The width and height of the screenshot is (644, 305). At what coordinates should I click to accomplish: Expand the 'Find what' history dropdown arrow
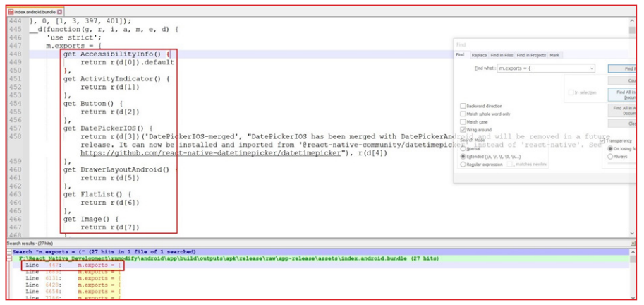pos(591,68)
